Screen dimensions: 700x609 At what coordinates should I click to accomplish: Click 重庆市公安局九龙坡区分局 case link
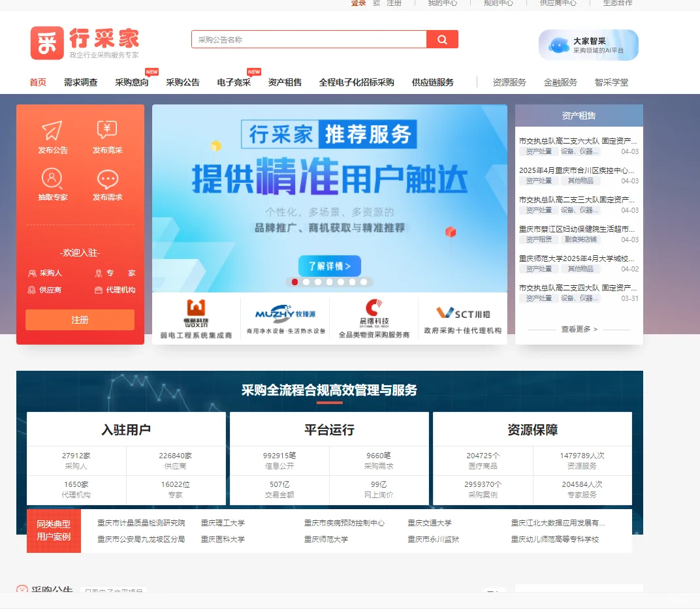[x=141, y=539]
